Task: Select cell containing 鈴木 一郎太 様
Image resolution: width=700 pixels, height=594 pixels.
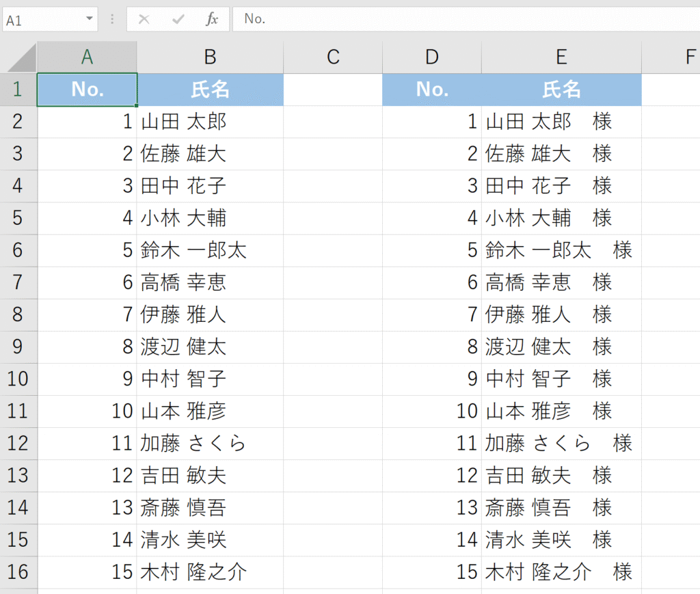Action: pos(561,250)
